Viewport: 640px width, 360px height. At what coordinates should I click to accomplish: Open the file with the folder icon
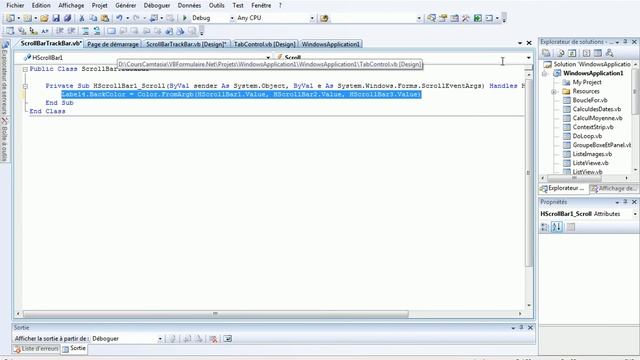[44, 18]
